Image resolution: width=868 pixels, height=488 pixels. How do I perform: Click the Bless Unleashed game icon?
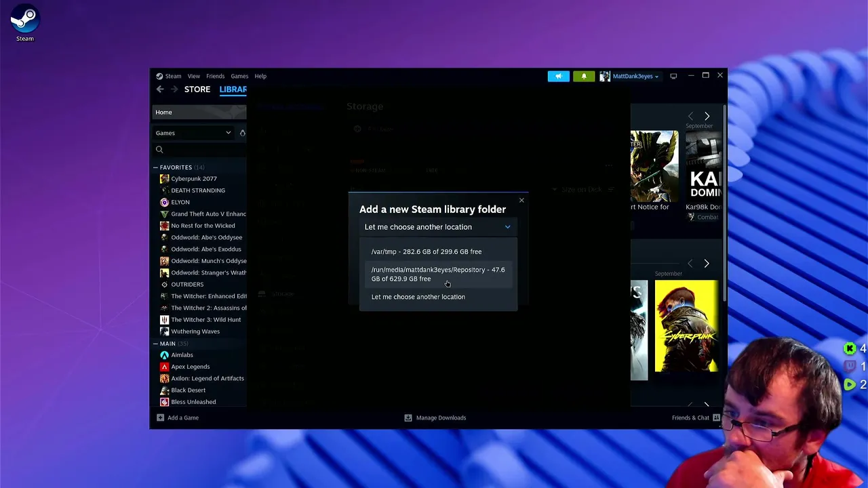pyautogui.click(x=164, y=402)
